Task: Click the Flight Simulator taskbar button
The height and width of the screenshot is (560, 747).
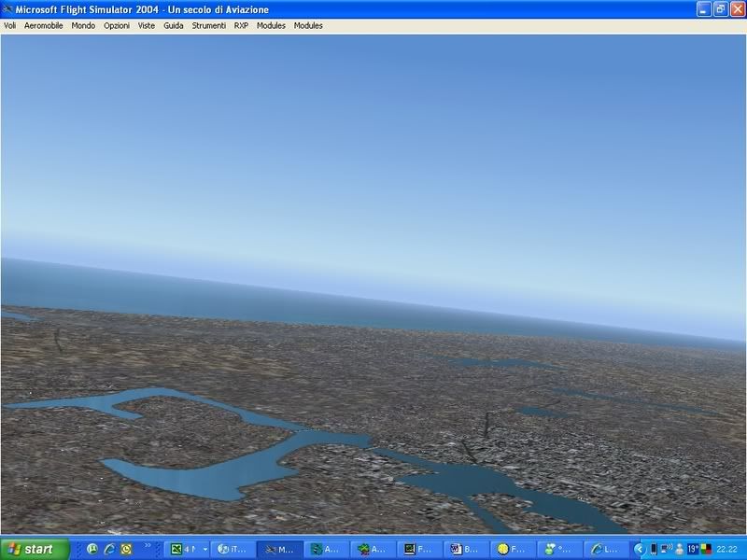Action: (279, 549)
